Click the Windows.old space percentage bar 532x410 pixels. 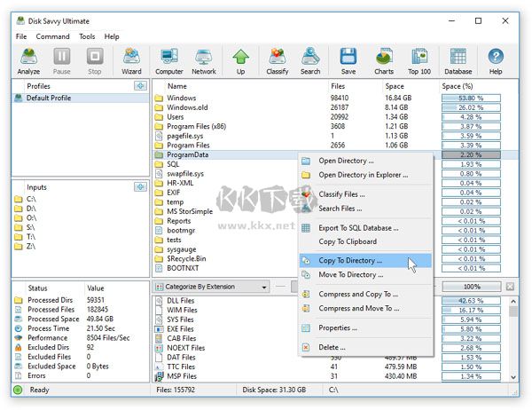point(471,107)
